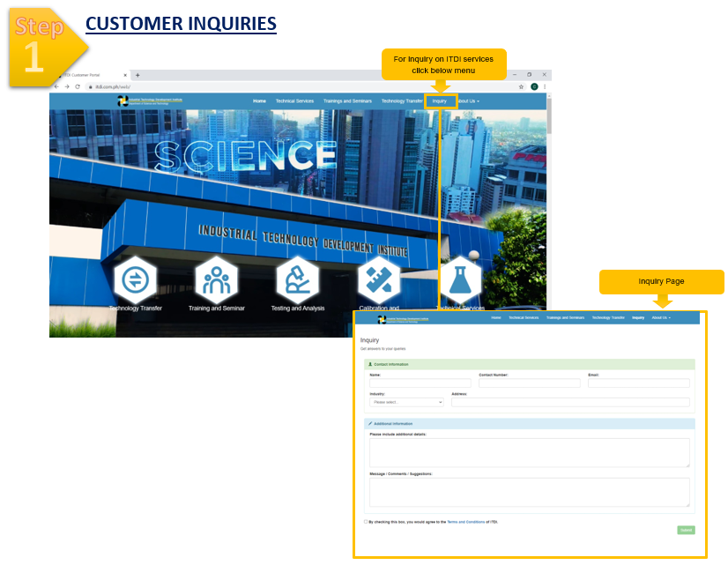Open the Terms and Conditions link

(465, 523)
